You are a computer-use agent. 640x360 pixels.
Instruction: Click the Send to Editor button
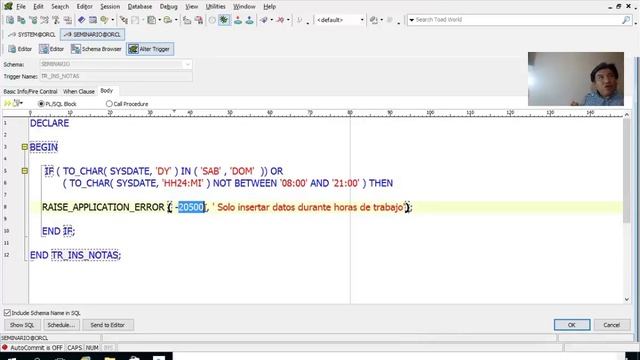(x=107, y=325)
